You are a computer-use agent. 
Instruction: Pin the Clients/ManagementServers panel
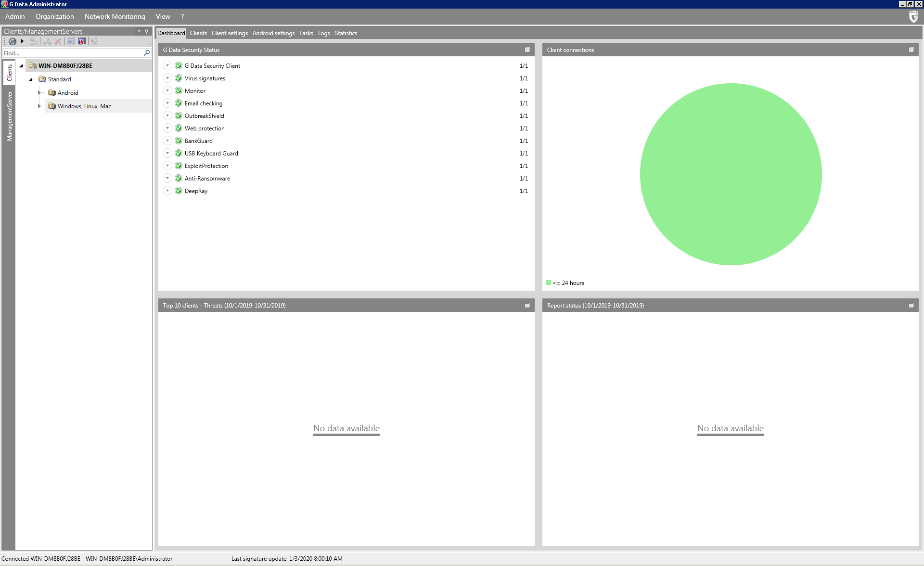tap(147, 31)
